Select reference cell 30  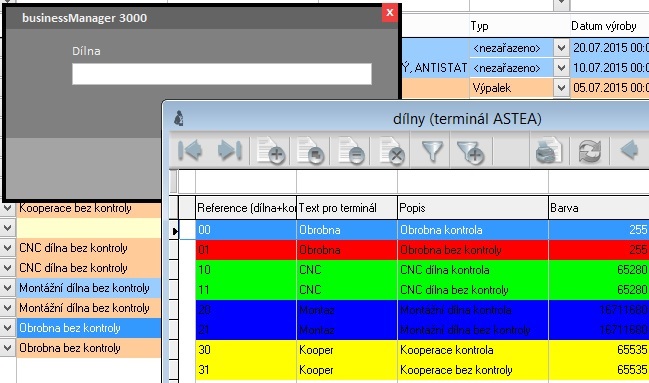[x=246, y=350]
